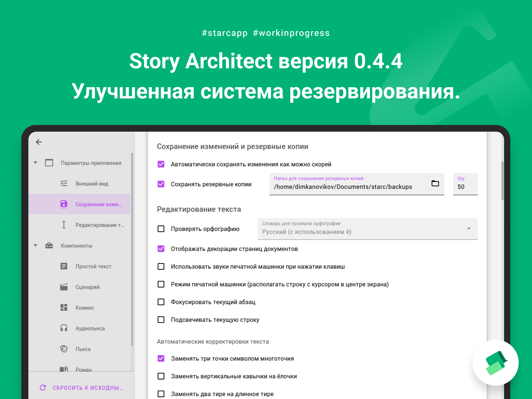Select Сохранение изме… in sidebar

tap(79, 204)
